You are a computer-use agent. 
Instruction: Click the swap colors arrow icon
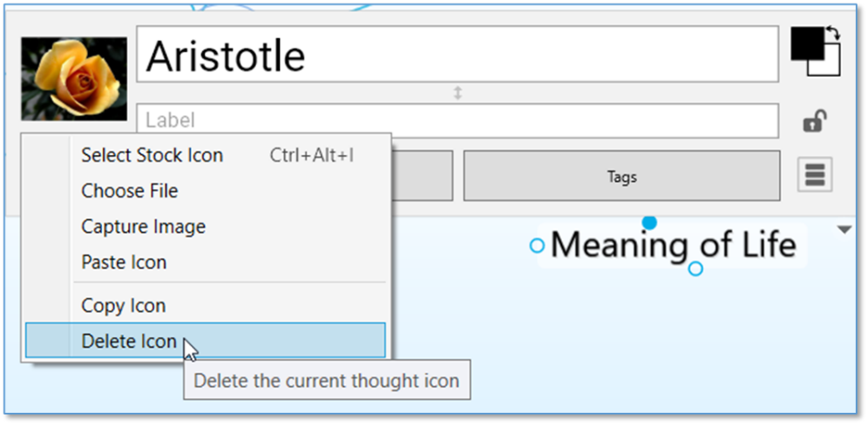(x=832, y=34)
